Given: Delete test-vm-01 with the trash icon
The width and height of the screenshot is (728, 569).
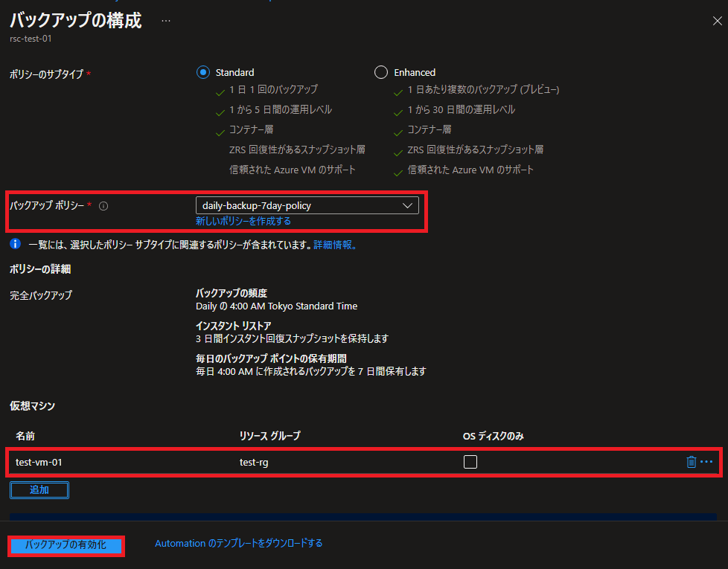Looking at the screenshot, I should [x=691, y=462].
